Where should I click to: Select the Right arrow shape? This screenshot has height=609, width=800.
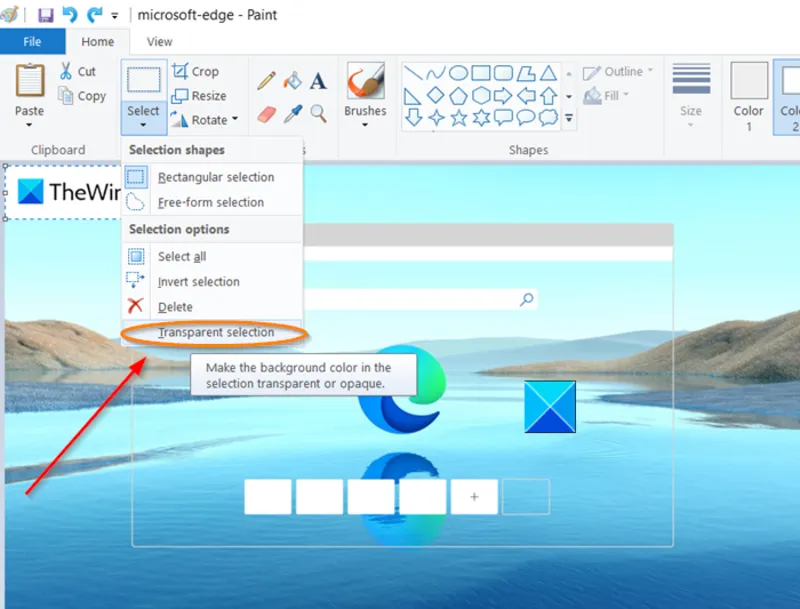point(503,95)
